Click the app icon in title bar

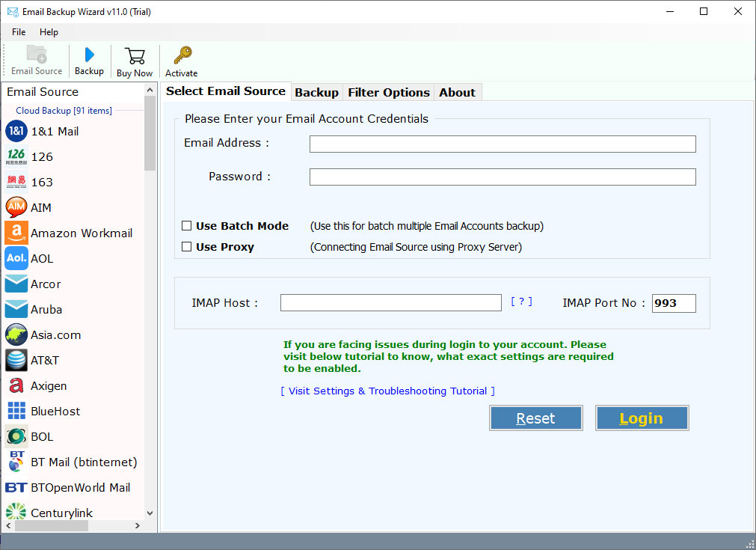click(x=13, y=11)
